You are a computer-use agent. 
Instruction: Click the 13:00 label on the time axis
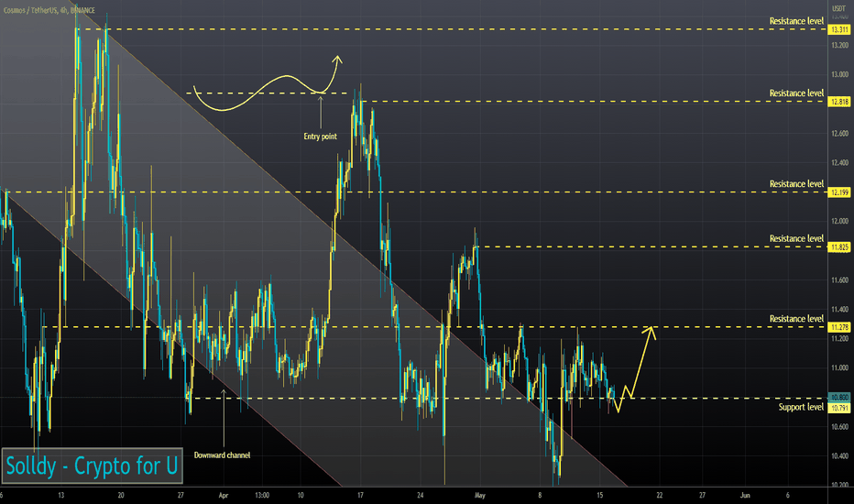pyautogui.click(x=262, y=495)
